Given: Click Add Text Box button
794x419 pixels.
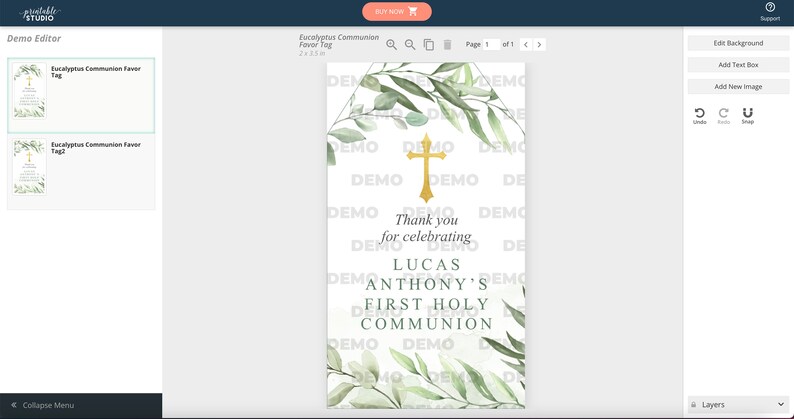Looking at the screenshot, I should tap(738, 65).
